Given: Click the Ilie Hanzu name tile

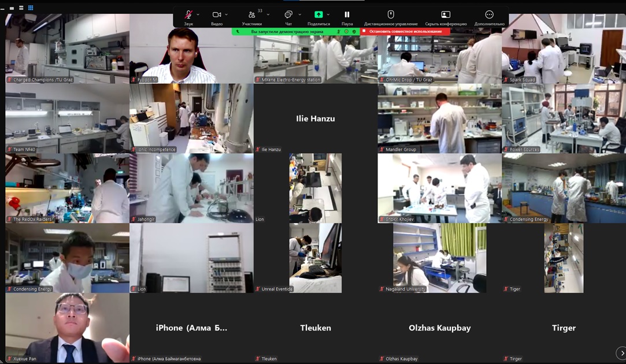Looking at the screenshot, I should pyautogui.click(x=316, y=118).
